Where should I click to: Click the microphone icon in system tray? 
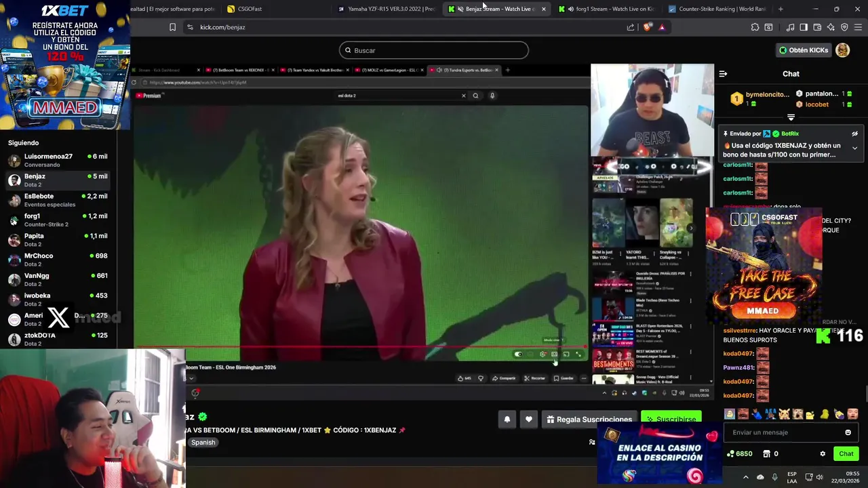click(x=774, y=477)
